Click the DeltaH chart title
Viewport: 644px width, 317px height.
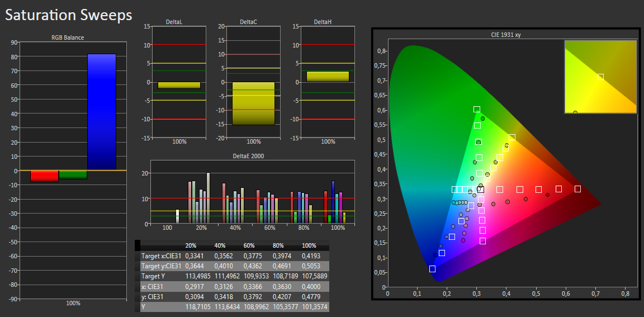click(323, 21)
